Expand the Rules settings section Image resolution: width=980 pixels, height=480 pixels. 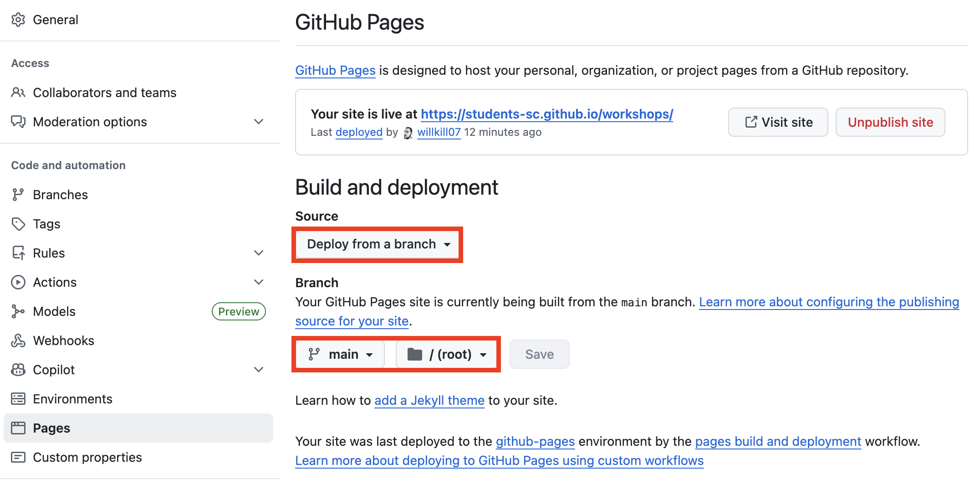click(258, 253)
